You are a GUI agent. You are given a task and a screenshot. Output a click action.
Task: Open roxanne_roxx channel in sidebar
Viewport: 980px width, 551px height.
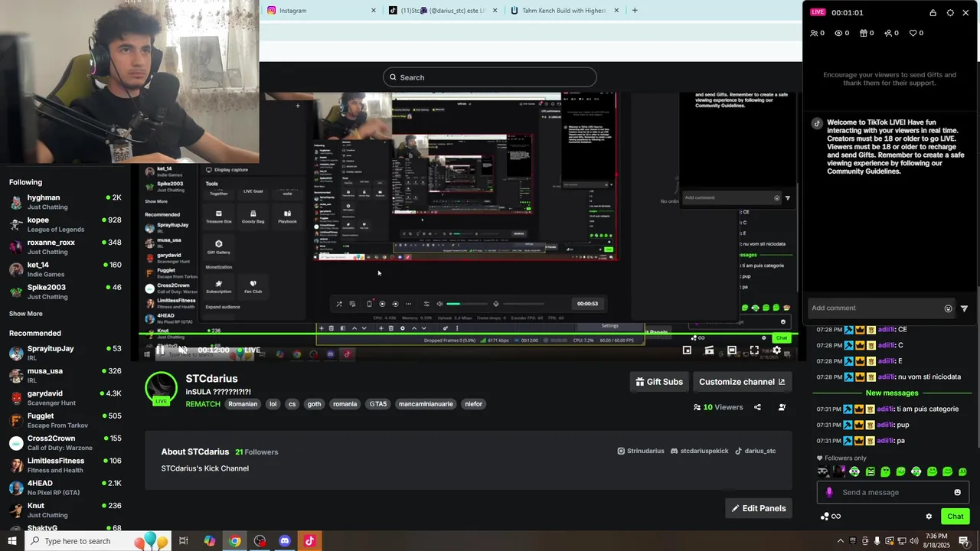(x=65, y=246)
